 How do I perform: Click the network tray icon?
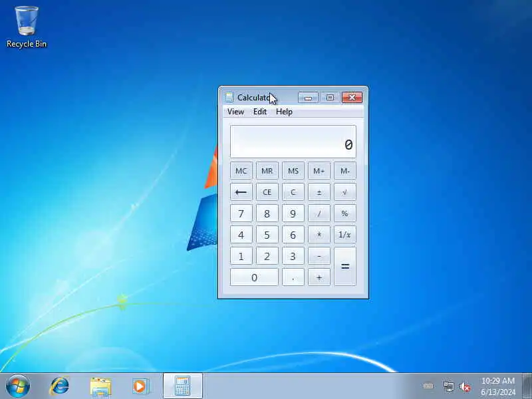coord(448,386)
